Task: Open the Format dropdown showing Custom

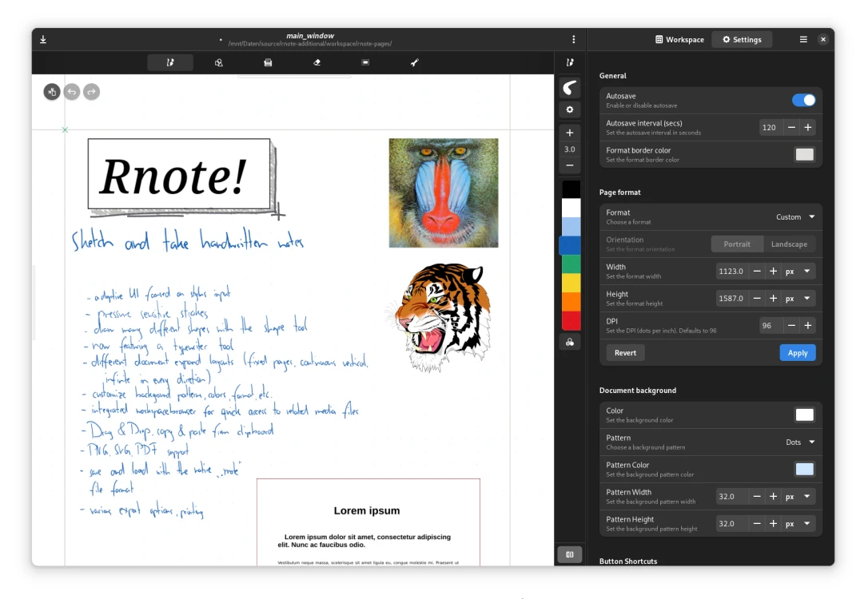Action: point(795,217)
